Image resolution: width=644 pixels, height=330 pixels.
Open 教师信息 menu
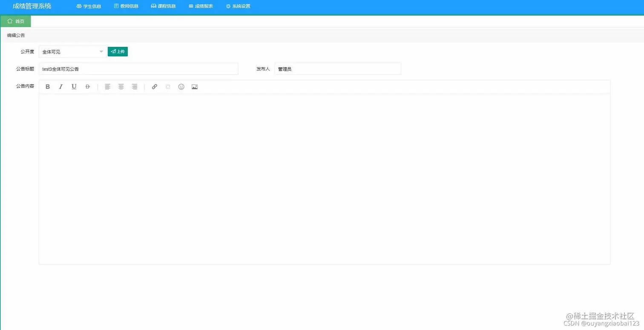(x=126, y=6)
